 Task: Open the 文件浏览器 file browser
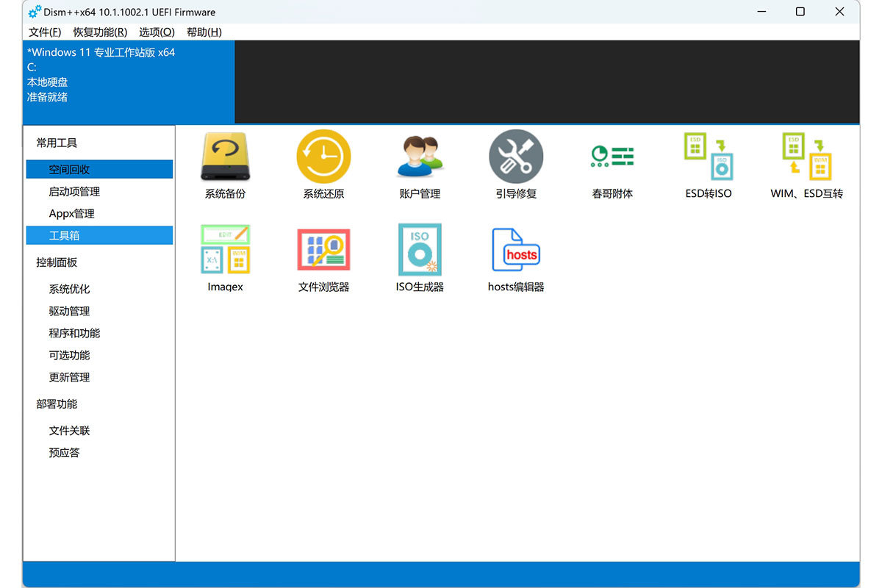click(x=323, y=251)
